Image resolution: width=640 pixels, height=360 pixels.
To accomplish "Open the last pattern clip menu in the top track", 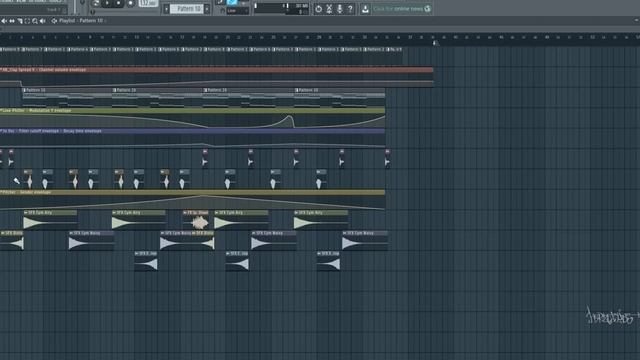I will click(x=389, y=49).
